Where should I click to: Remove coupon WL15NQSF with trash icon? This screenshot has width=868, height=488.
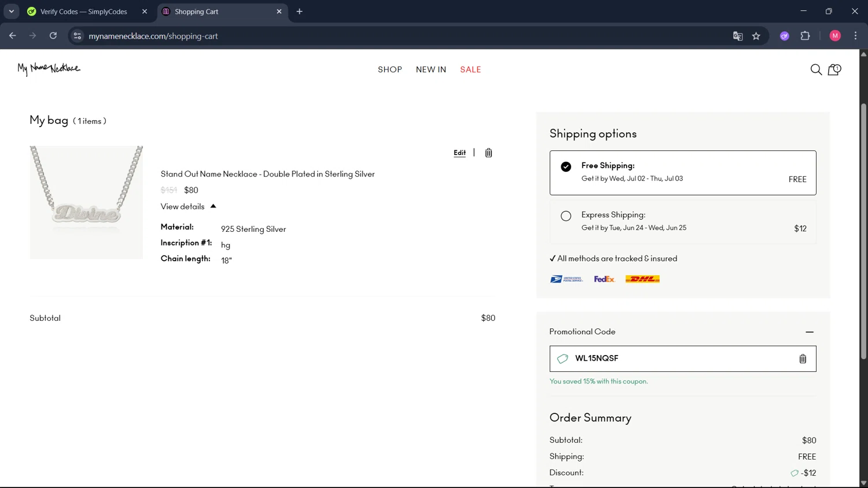803,359
